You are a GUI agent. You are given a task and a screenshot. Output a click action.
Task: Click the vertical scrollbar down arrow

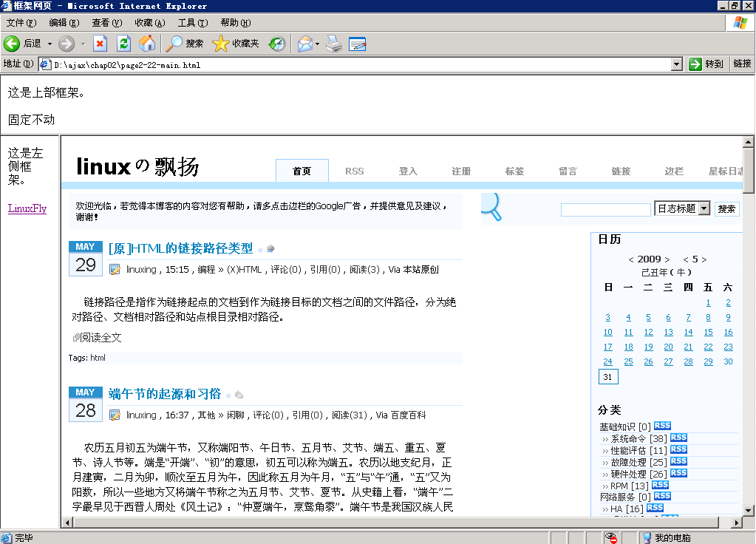point(748,510)
